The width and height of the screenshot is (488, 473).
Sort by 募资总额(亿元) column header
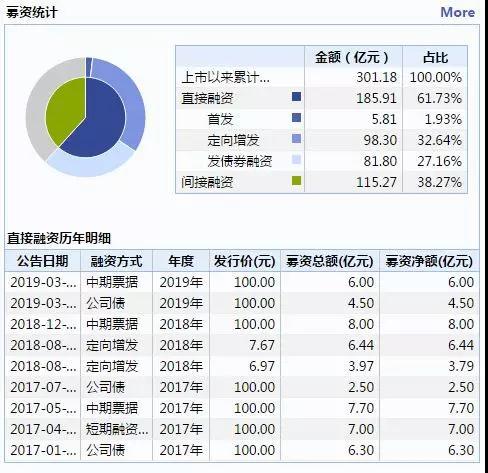click(x=330, y=261)
